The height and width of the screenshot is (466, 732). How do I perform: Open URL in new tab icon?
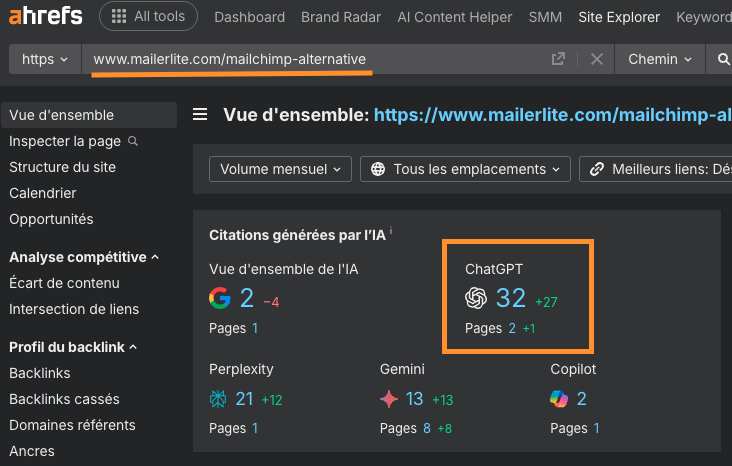pos(558,59)
